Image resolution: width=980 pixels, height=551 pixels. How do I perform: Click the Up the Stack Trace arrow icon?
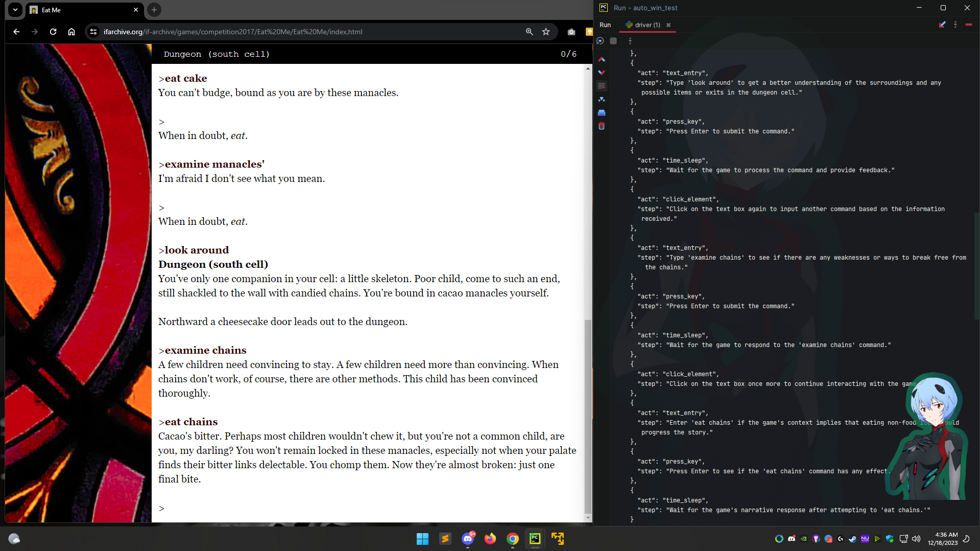(602, 59)
